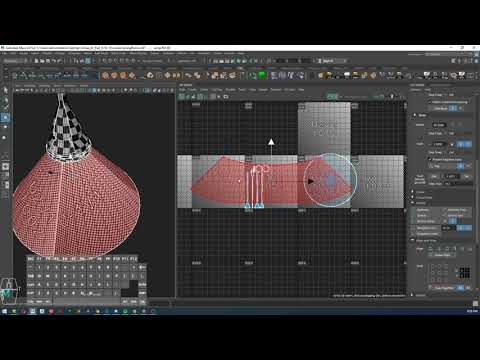Toggle the checkbox at bottom of UV Toolkit
The height and width of the screenshot is (360, 480).
pyautogui.click(x=430, y=287)
